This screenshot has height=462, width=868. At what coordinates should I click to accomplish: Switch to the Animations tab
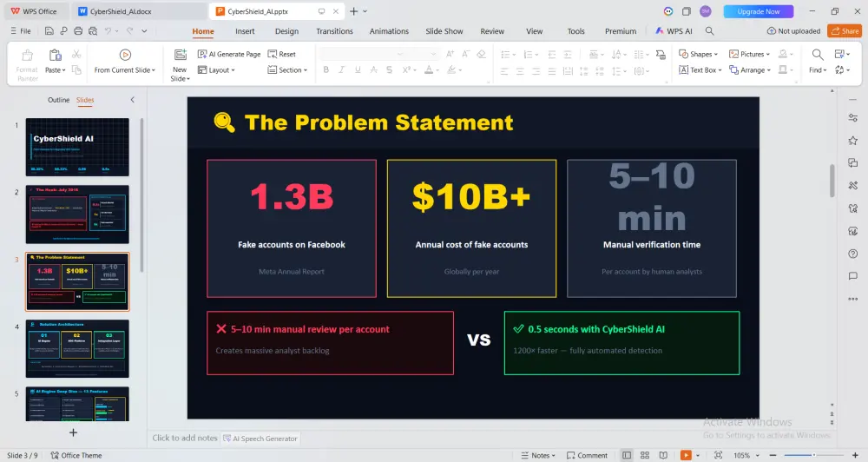click(x=389, y=31)
